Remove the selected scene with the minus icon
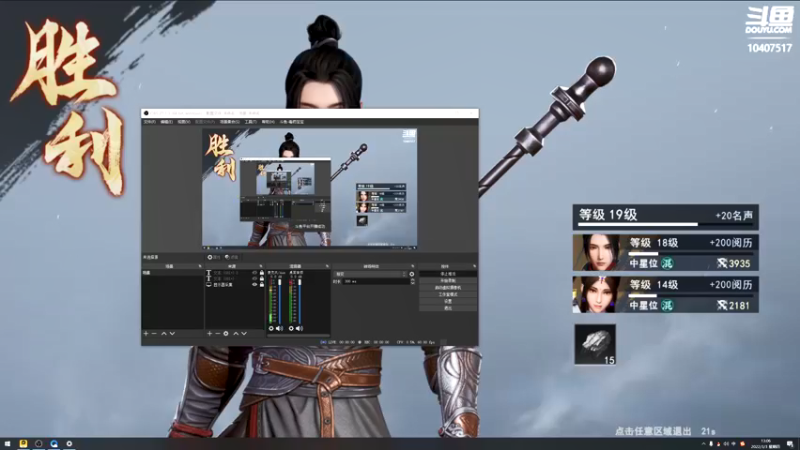Screen dimensions: 800x450 pos(154,334)
